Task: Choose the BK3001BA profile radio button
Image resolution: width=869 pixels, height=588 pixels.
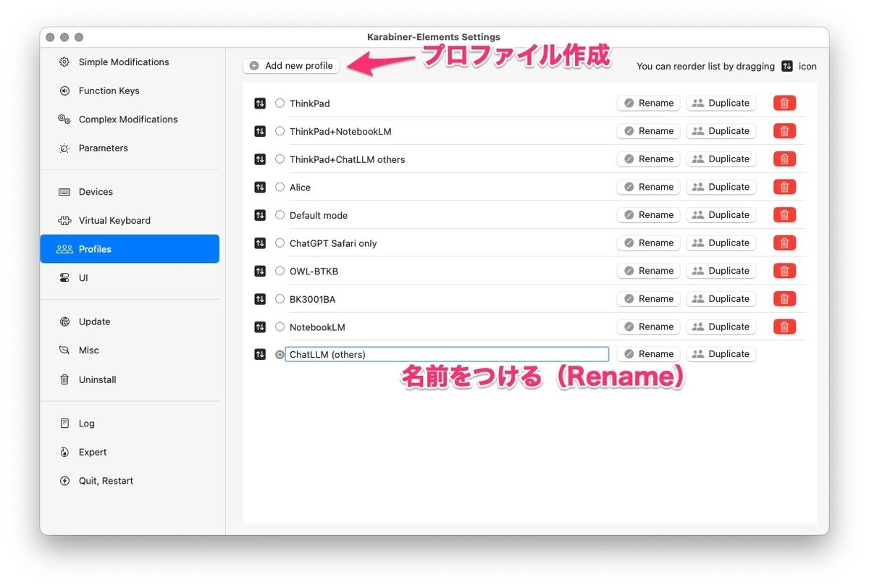Action: 280,298
